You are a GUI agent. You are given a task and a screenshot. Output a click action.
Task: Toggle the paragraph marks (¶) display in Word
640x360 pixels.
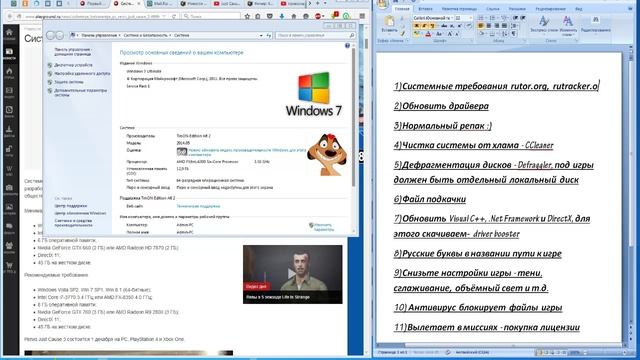(514, 34)
